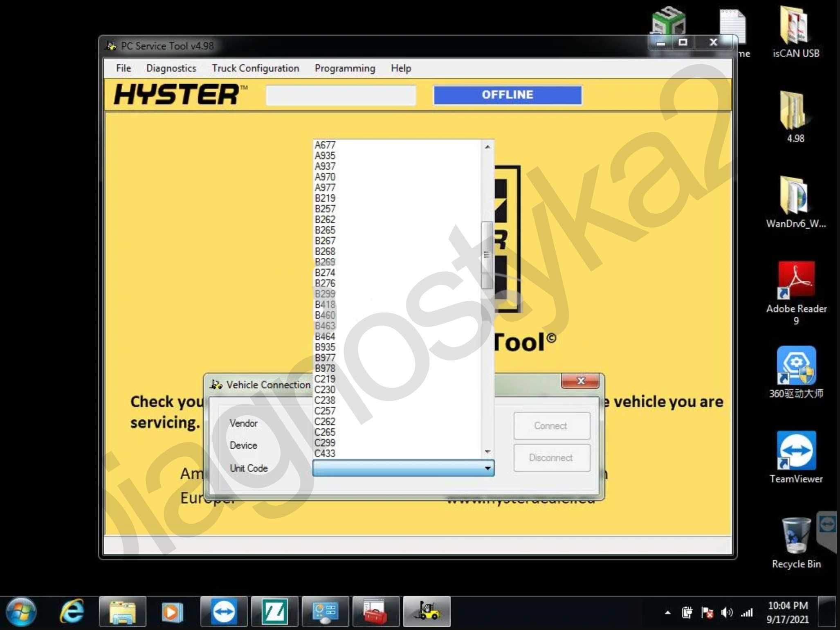840x630 pixels.
Task: Select model B299 from list
Action: pyautogui.click(x=326, y=293)
